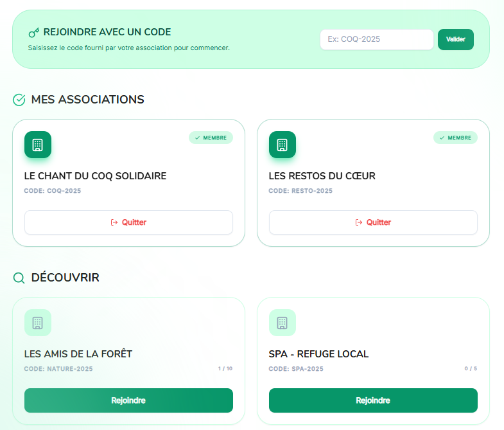Click the magnifier icon next to Découvrir
The image size is (504, 430).
click(19, 278)
